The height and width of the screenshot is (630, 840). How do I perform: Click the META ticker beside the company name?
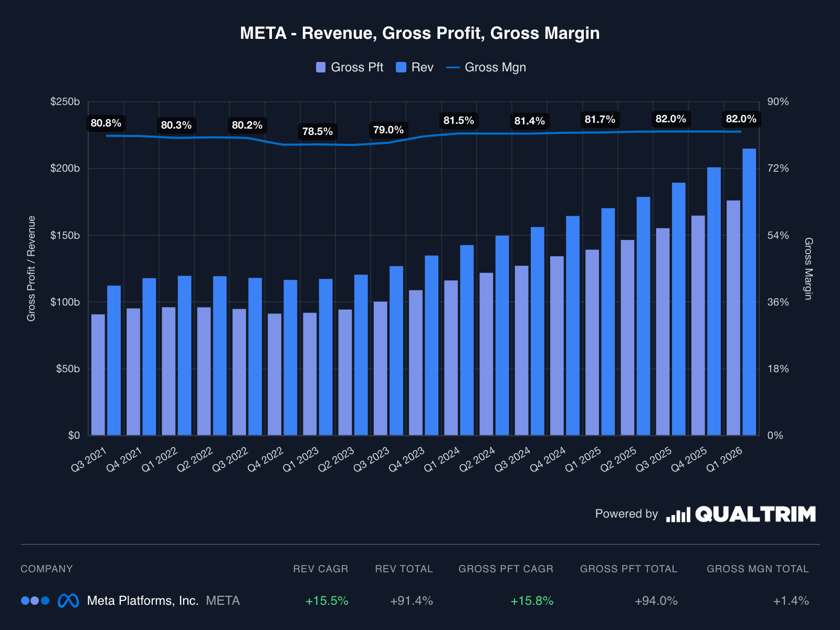point(223,601)
